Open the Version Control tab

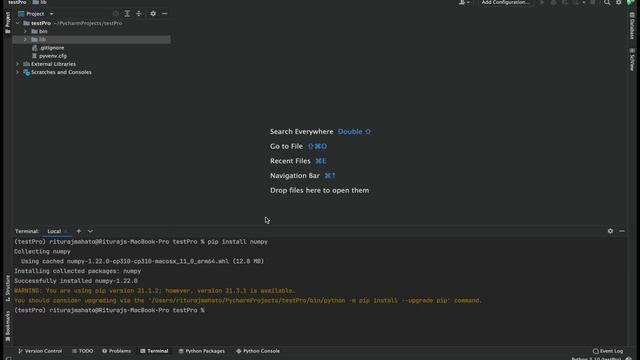coord(40,351)
